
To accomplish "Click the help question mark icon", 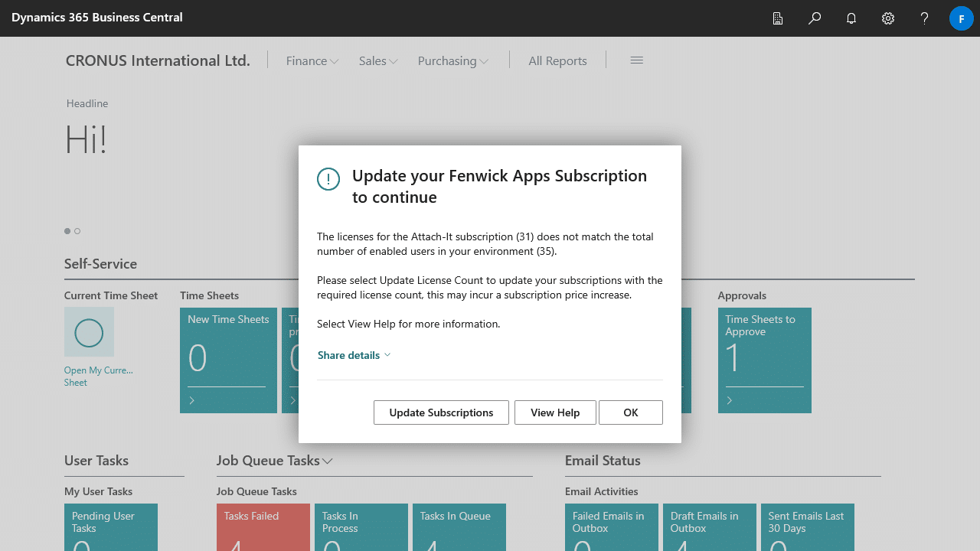I will [925, 18].
